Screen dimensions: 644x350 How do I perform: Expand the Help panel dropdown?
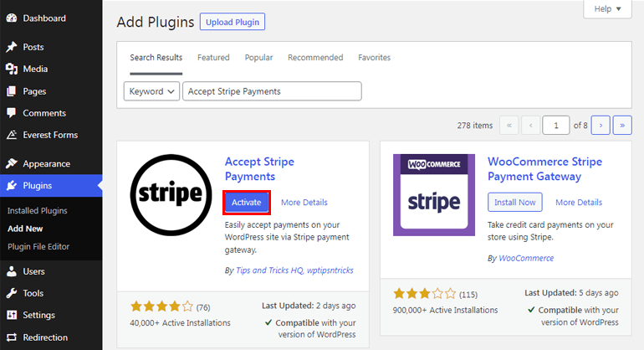607,9
